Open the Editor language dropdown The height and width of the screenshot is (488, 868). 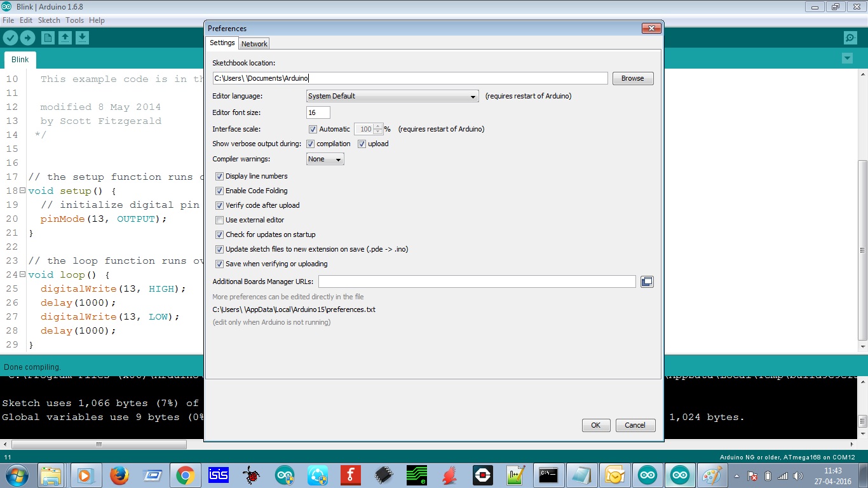pyautogui.click(x=392, y=96)
